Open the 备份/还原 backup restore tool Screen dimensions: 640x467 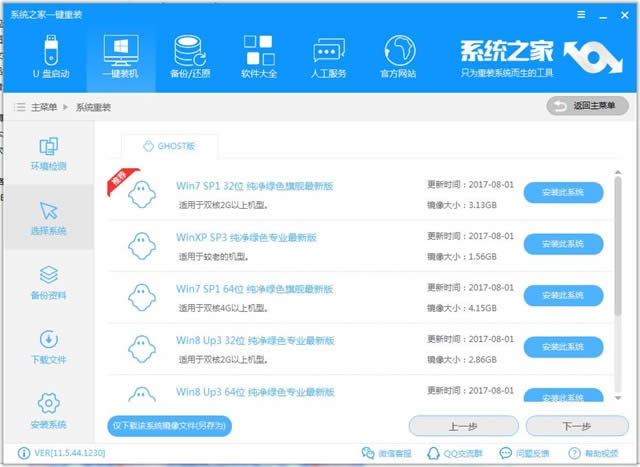(x=190, y=56)
